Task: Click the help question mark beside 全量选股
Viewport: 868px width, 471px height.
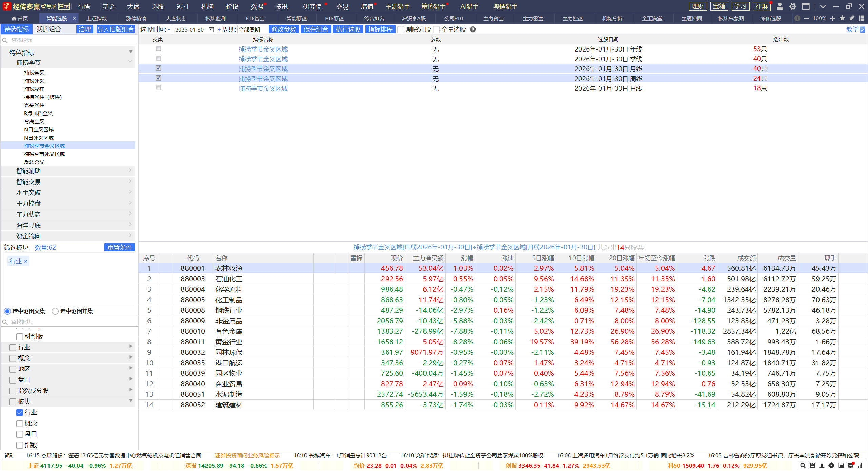Action: pyautogui.click(x=473, y=29)
